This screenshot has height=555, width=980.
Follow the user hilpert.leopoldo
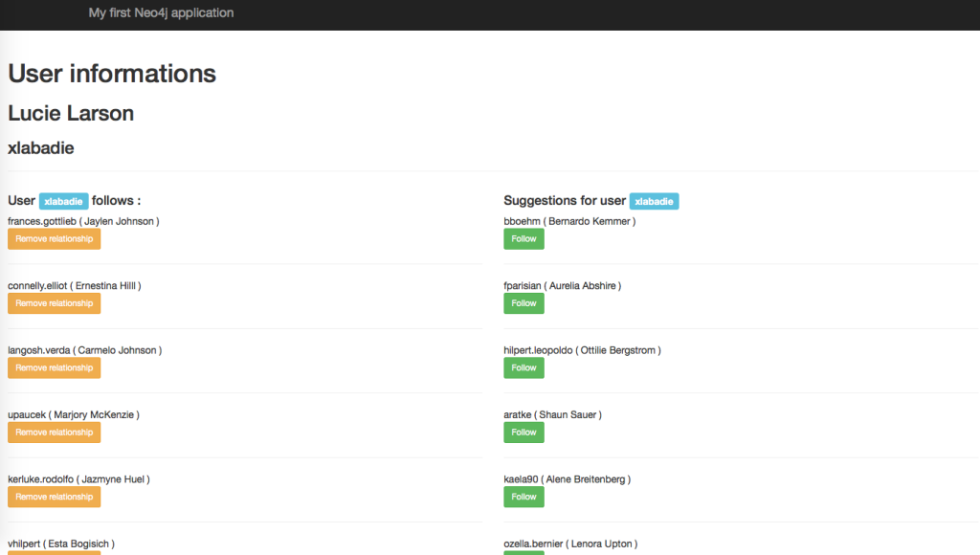tap(523, 367)
